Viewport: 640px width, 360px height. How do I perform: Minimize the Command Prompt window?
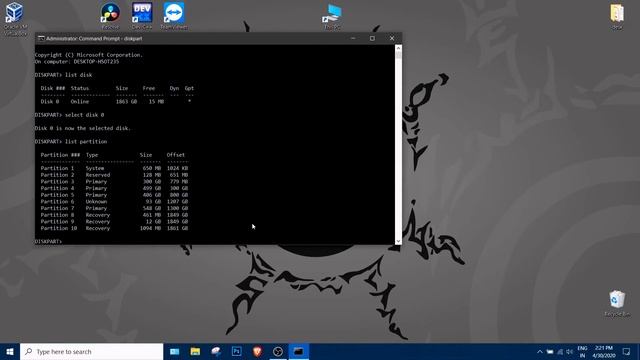[x=353, y=38]
